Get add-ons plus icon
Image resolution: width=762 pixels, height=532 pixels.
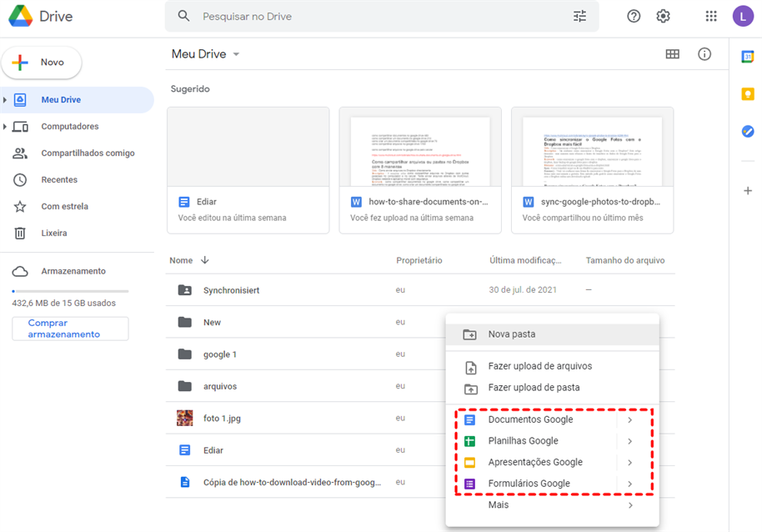[x=748, y=190]
